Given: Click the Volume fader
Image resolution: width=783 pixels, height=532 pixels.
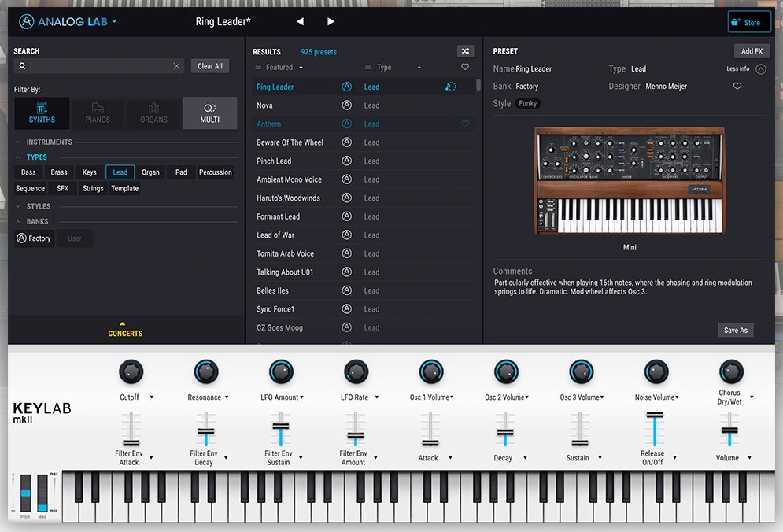Looking at the screenshot, I should coord(729,431).
